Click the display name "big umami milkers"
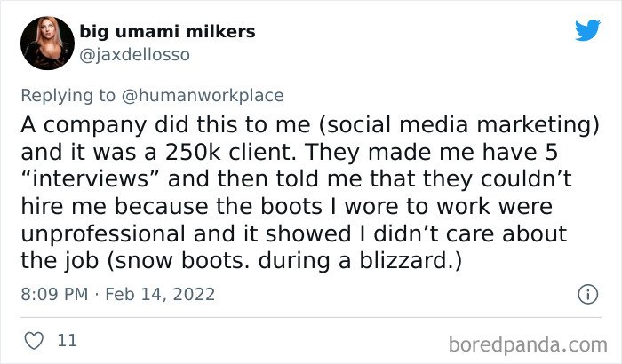 click(167, 32)
